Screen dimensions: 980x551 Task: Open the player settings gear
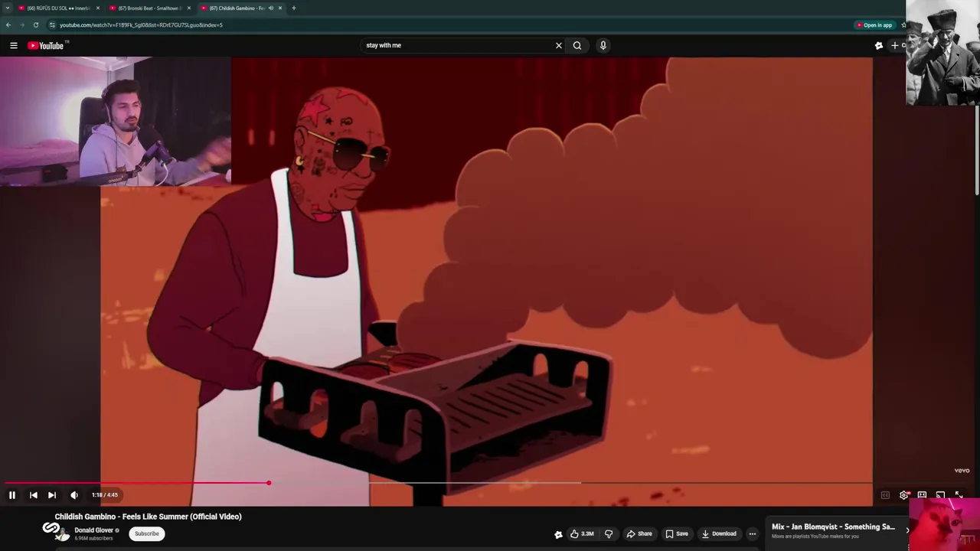[x=903, y=495]
